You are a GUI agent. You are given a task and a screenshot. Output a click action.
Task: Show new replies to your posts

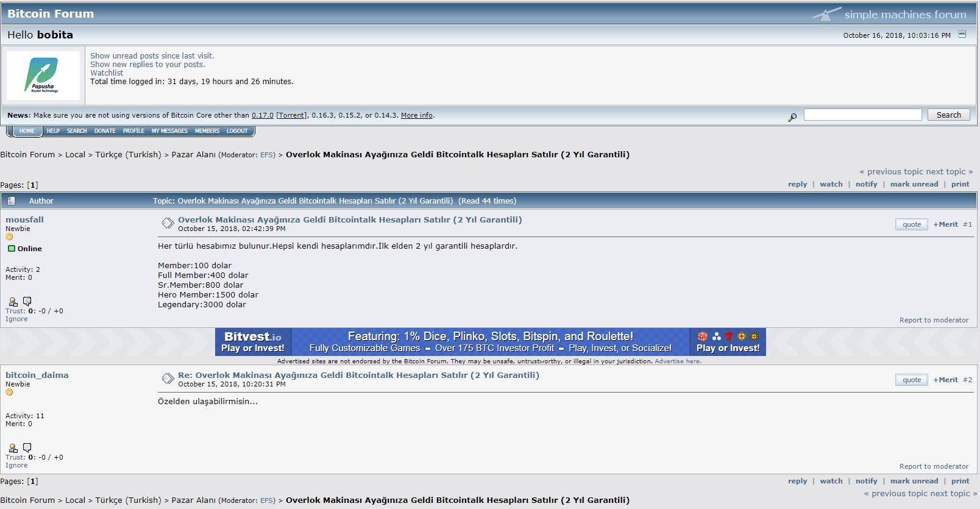pos(147,64)
